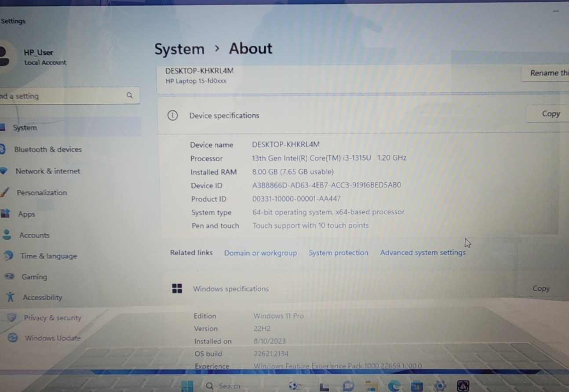Click the Touch support with 10 touch points

click(x=310, y=225)
